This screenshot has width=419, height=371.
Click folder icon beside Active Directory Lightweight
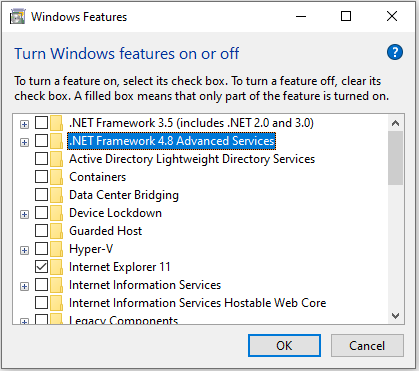click(57, 159)
